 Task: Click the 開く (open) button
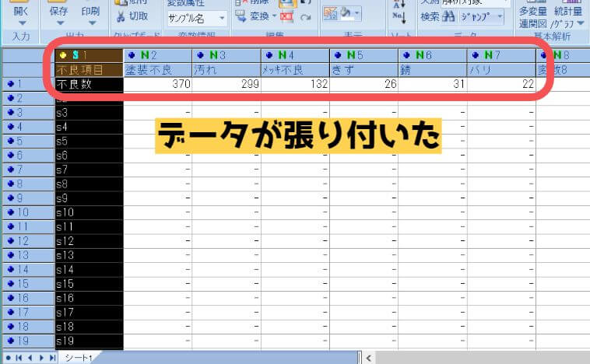click(21, 11)
